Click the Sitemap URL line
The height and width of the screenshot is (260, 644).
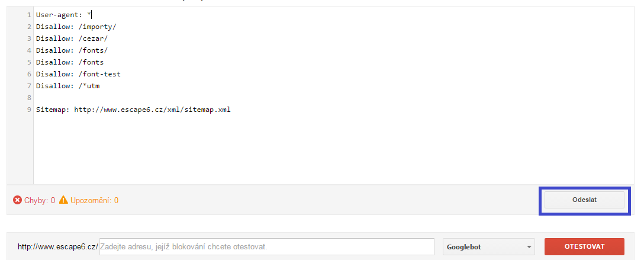coord(134,110)
